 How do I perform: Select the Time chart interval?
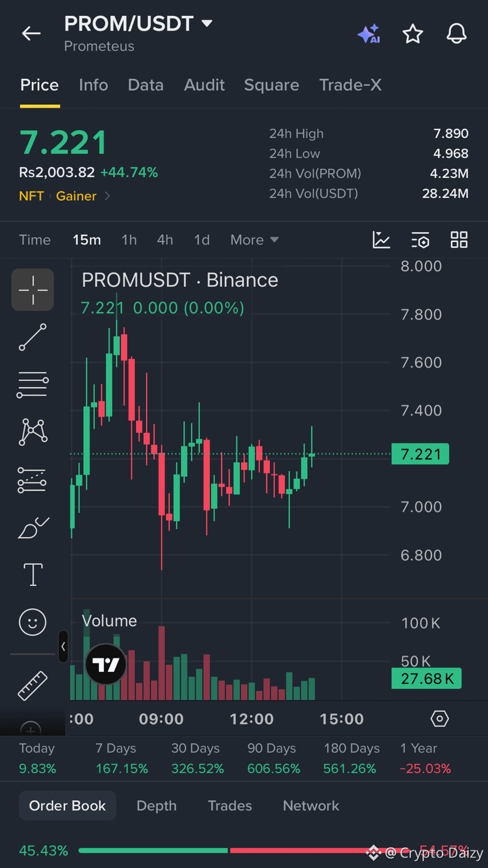35,240
